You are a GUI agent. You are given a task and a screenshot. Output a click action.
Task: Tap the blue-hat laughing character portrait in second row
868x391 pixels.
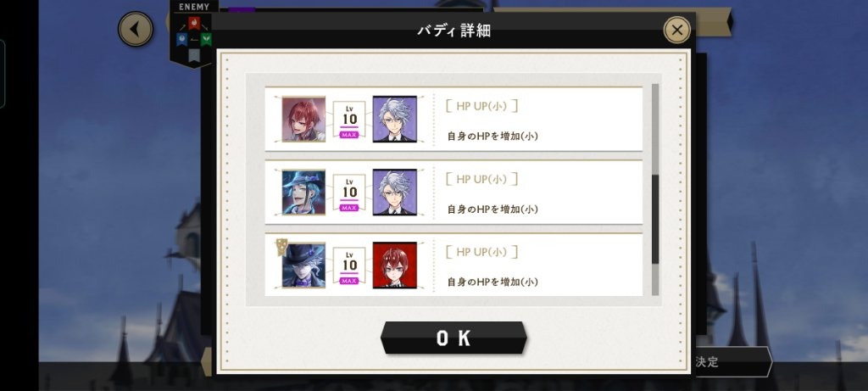pos(303,193)
